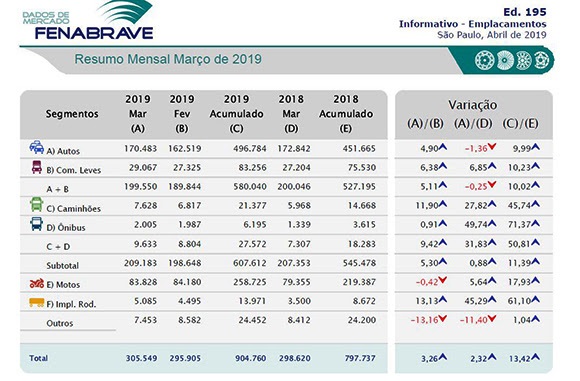Click the first wheel icon in banner
This screenshot has height=381, width=580.
click(484, 60)
